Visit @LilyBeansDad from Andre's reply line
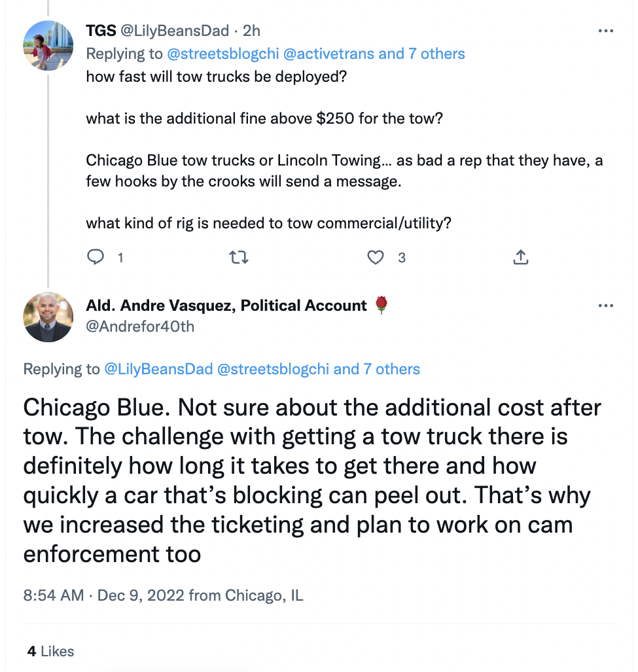The height and width of the screenshot is (672, 638). pyautogui.click(x=158, y=369)
